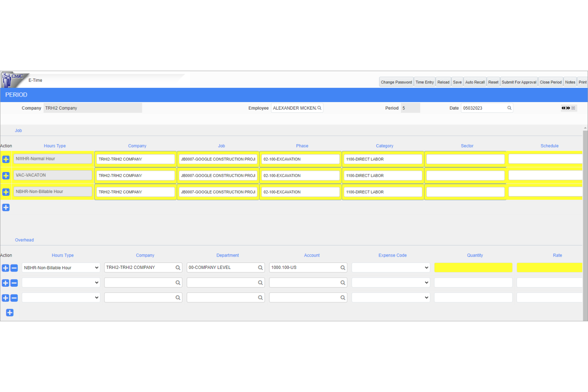
Task: Click Job field on NWHR-Normal Hour row
Action: coord(218,159)
